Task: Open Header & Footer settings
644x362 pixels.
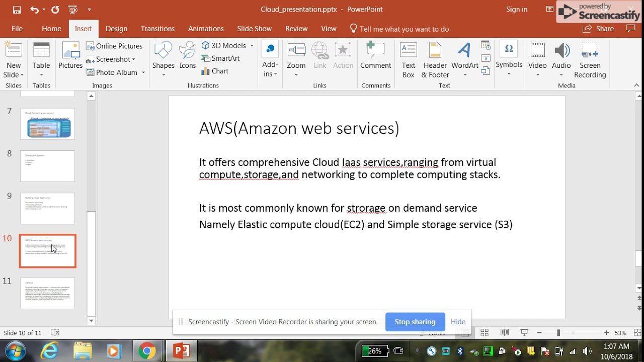Action: (435, 60)
